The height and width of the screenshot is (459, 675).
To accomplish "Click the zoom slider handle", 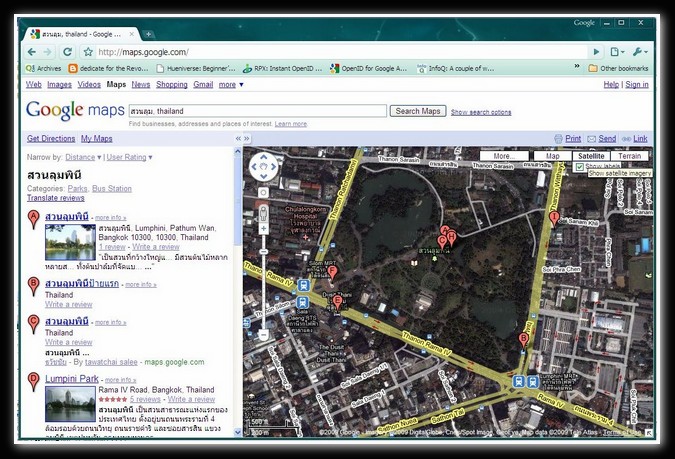I will (x=263, y=251).
